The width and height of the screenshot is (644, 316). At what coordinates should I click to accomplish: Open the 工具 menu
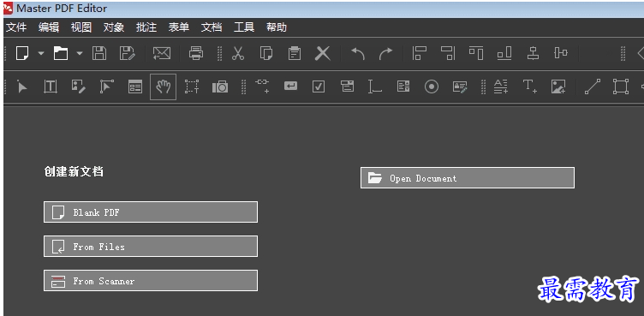coord(244,27)
